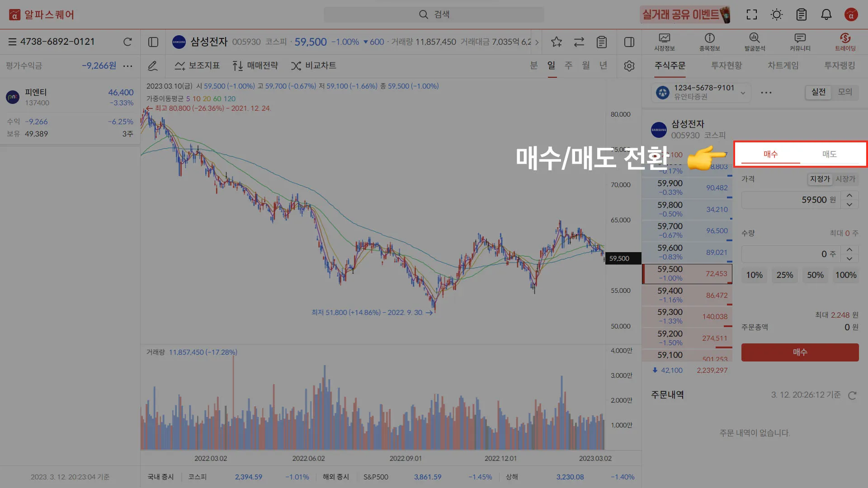Set quantity to 50% button
The image size is (868, 488).
pos(815,275)
